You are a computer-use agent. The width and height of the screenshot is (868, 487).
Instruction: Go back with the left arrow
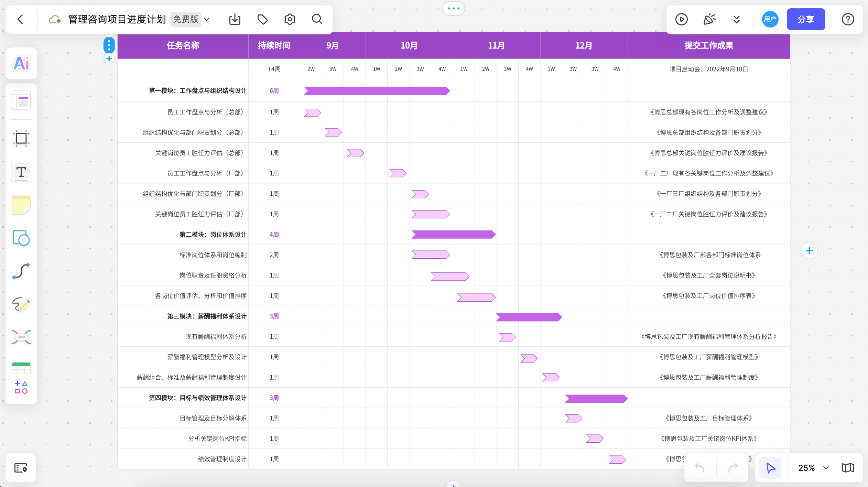coord(20,19)
